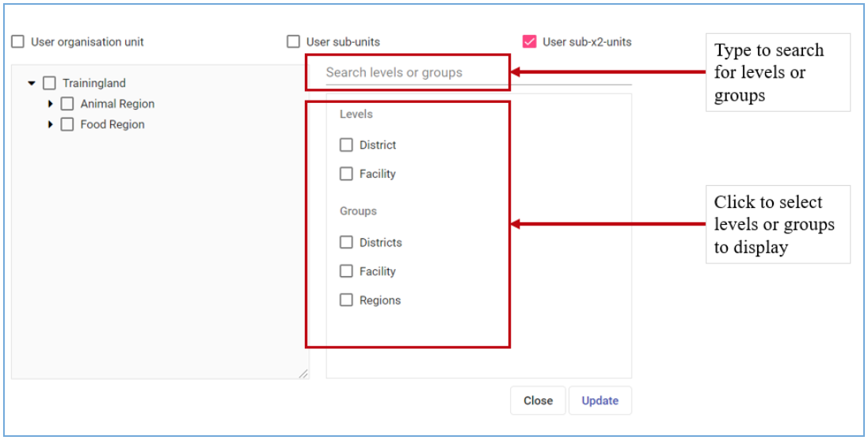Check the Food Region checkbox
The image size is (868, 440).
67,124
